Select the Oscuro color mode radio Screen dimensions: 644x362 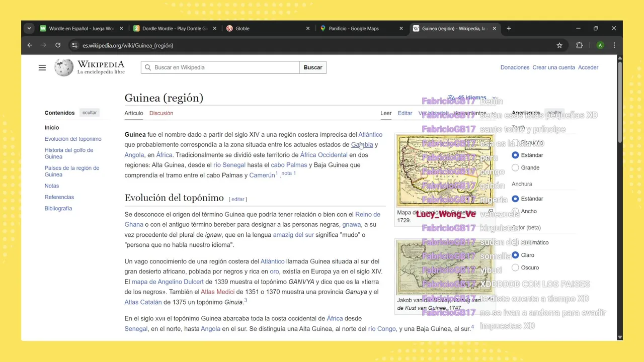click(x=515, y=267)
